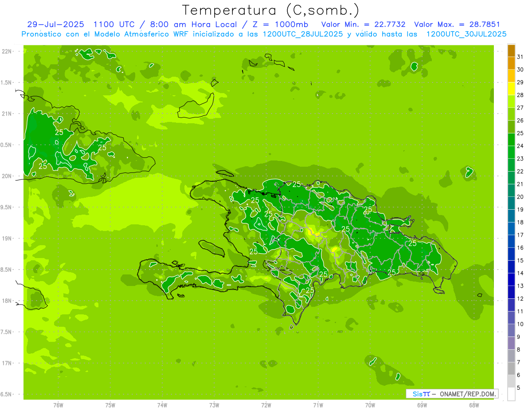Click colorbar label "21"
Viewport: 532px width, 411px height.
pos(520,184)
